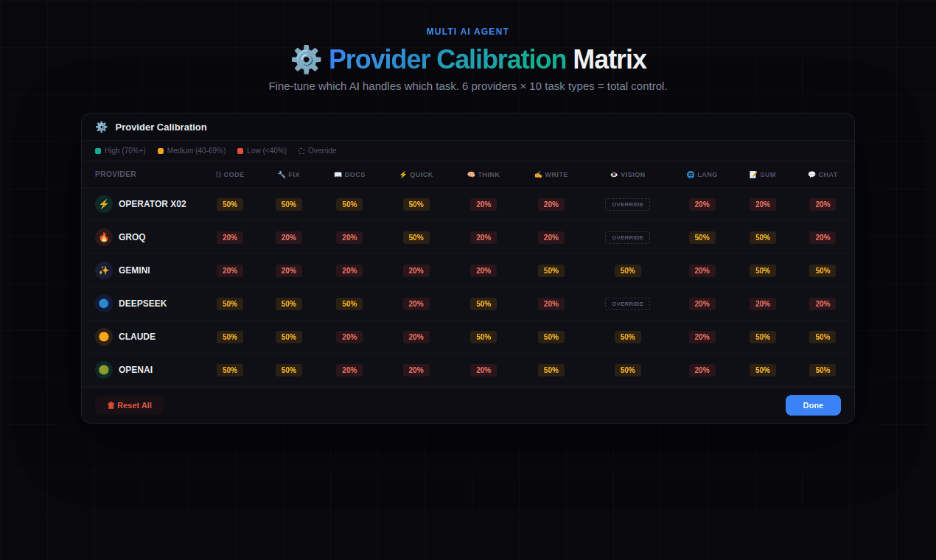
Task: Click Reset All to clear calibration
Action: (129, 405)
